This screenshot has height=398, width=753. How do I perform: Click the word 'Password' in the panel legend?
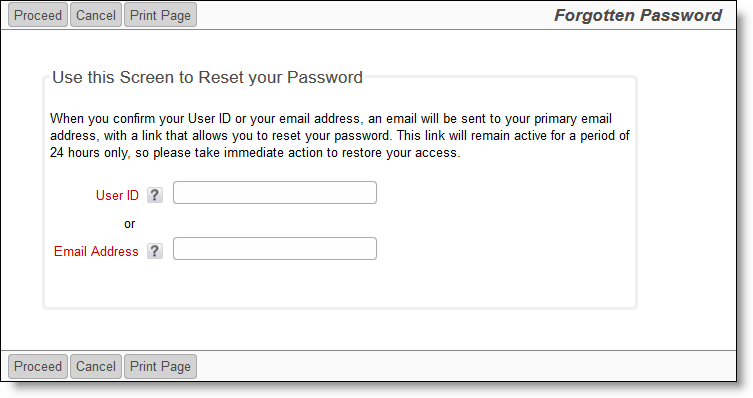tap(325, 77)
